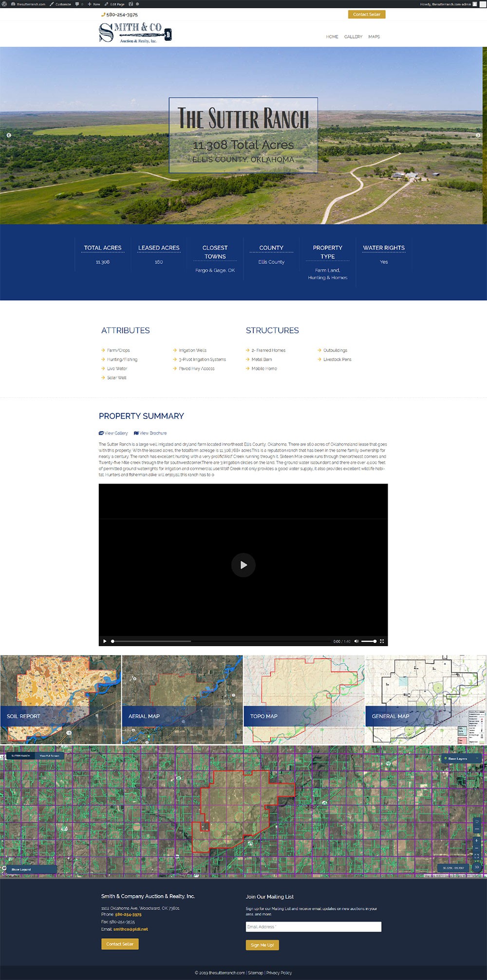
Task: Click the Email Address input field
Action: (x=313, y=926)
